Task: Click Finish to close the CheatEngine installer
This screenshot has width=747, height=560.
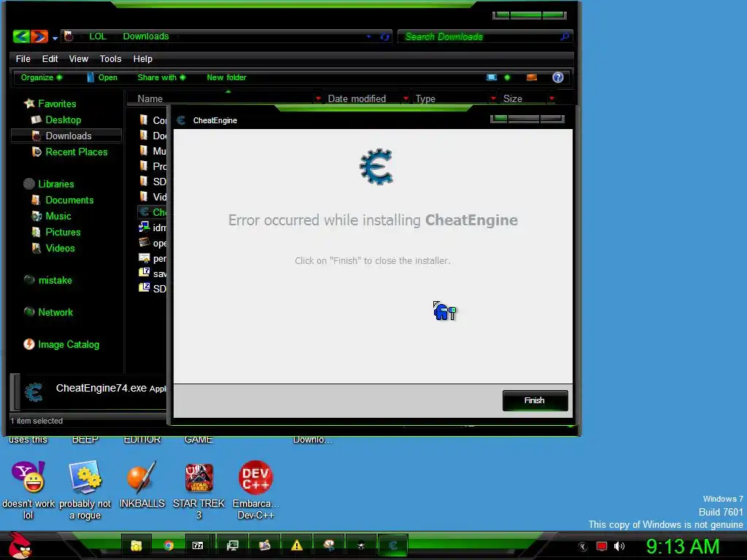Action: pyautogui.click(x=535, y=400)
